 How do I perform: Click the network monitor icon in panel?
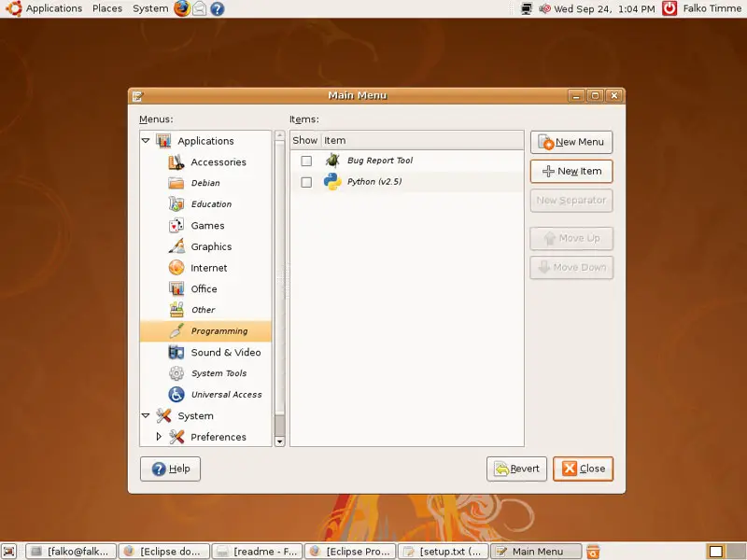pos(527,8)
